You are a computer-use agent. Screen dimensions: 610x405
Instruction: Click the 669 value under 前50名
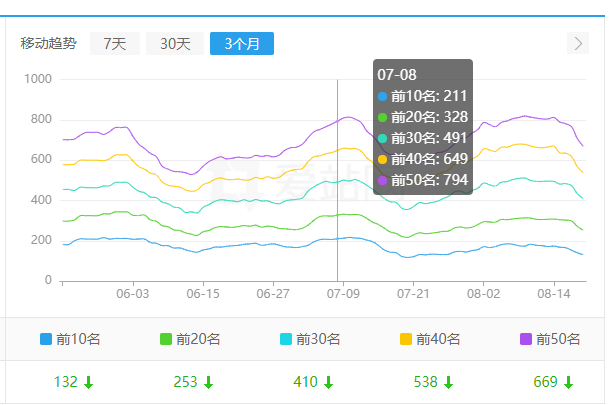(x=545, y=382)
